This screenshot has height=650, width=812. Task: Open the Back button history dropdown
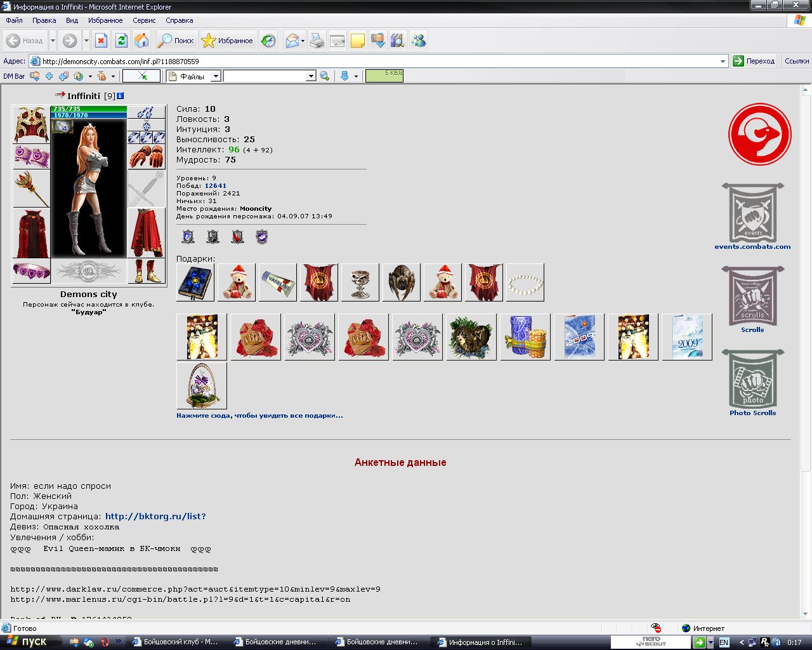(x=53, y=41)
